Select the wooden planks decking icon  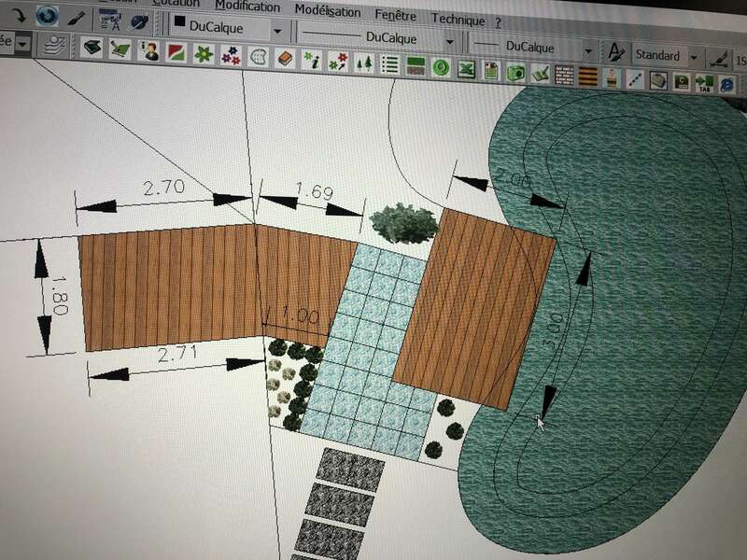tap(587, 75)
